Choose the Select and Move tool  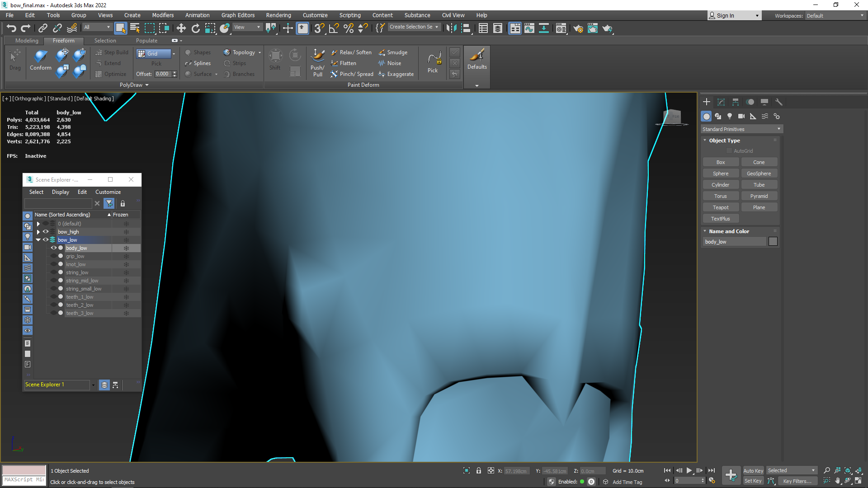coord(181,28)
